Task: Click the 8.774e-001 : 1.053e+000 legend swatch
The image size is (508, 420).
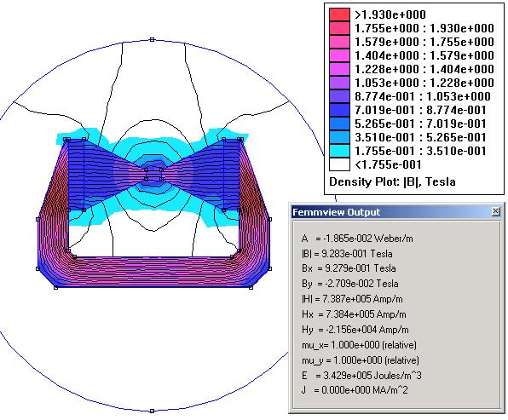Action: pos(339,96)
